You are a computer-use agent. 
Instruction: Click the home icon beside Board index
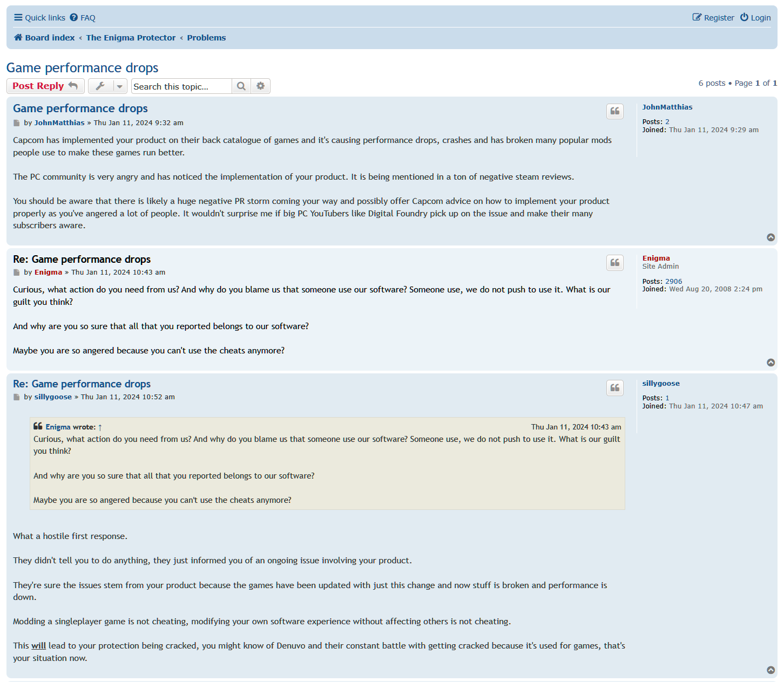(x=18, y=37)
